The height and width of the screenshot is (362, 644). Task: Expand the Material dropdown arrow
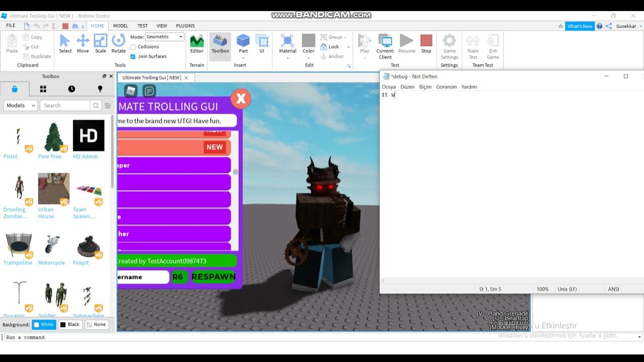click(287, 58)
